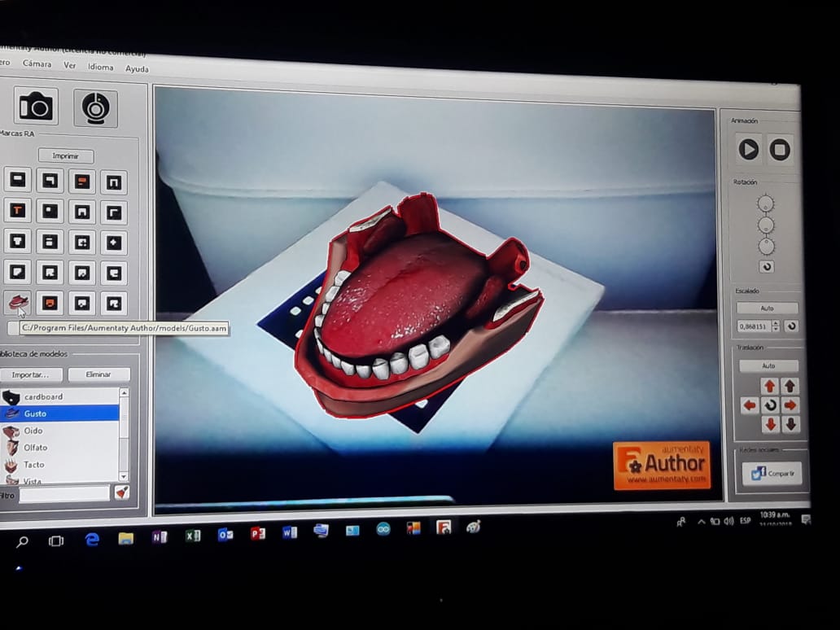The height and width of the screenshot is (630, 840).
Task: Click the Filtro text field
Action: 65,493
